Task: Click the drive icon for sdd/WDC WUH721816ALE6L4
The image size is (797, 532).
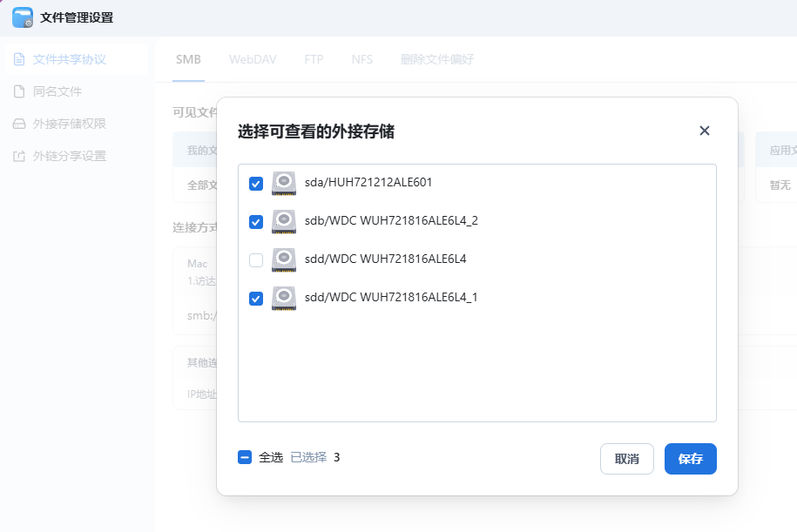Action: [284, 259]
